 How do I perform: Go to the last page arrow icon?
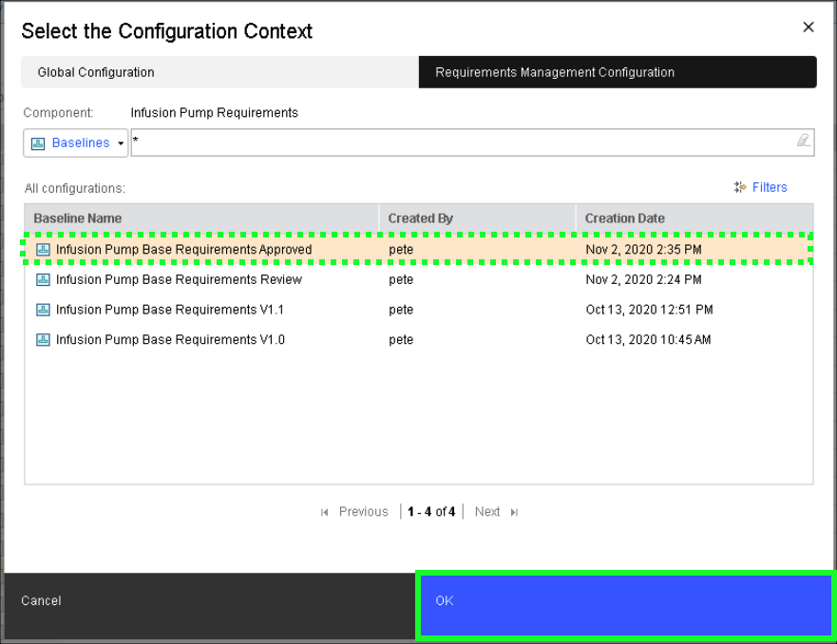(x=514, y=512)
